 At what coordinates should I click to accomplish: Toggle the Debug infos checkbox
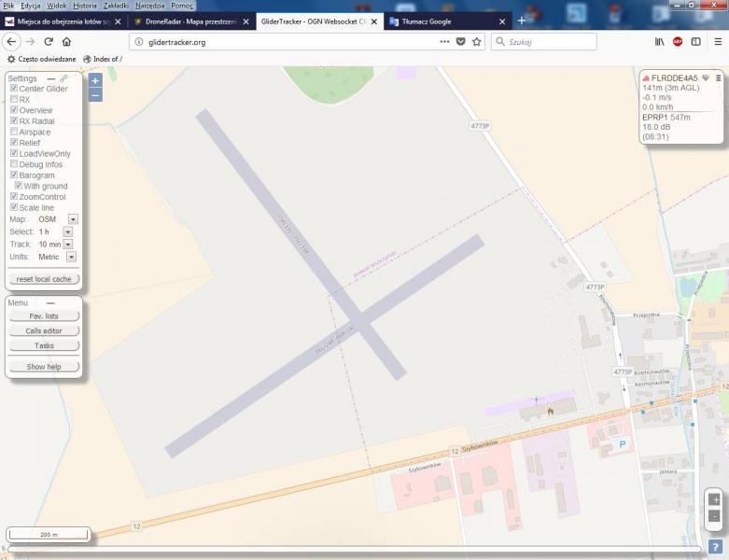(x=14, y=164)
